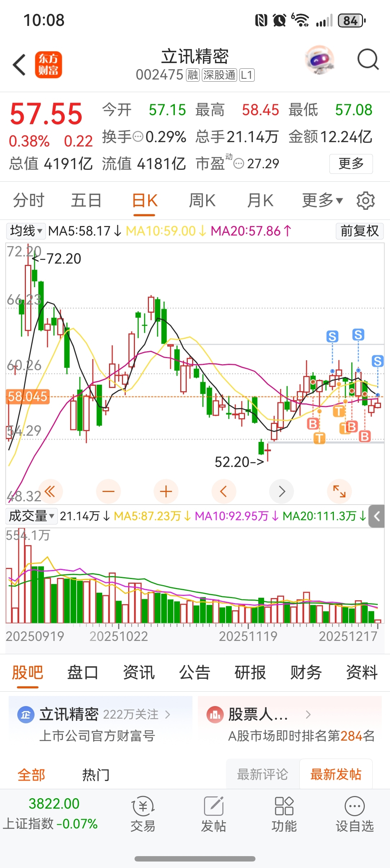
Task: Tap the 企 badge beside 立讯精密
Action: 26,715
